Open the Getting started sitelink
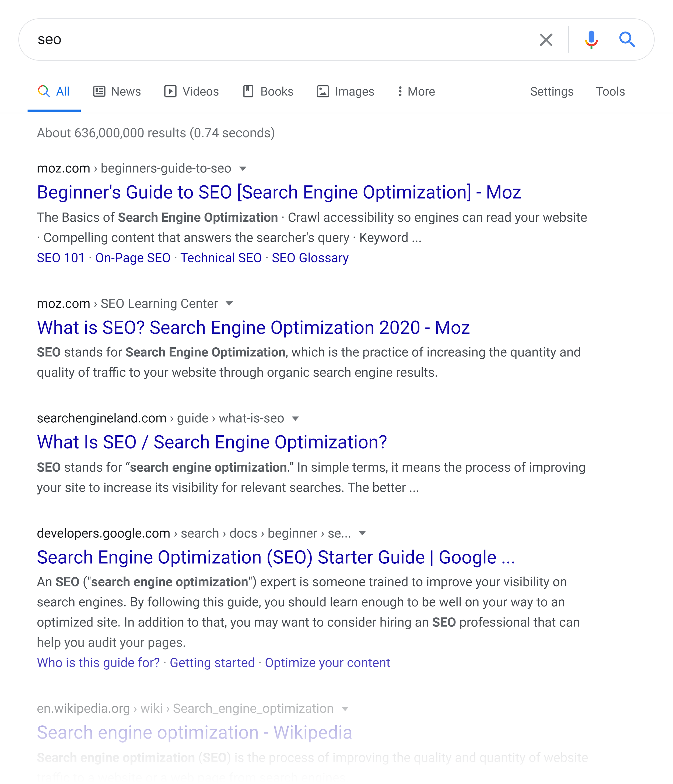The height and width of the screenshot is (784, 673). point(212,663)
